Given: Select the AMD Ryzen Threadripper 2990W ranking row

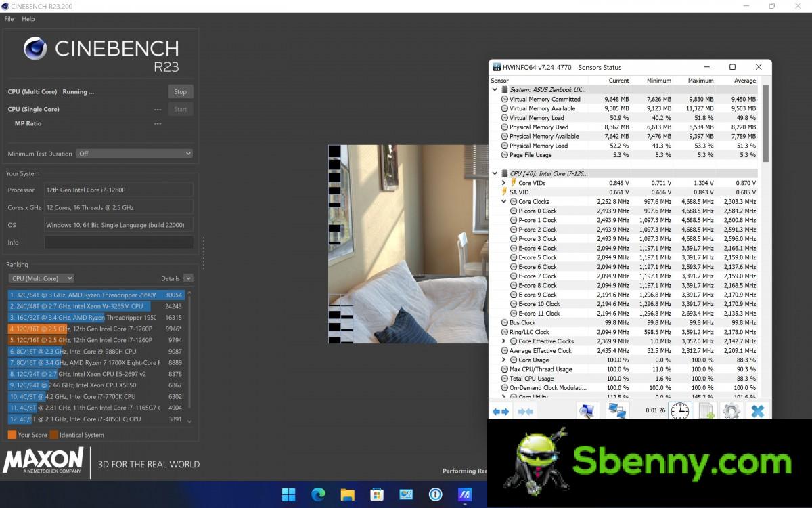Looking at the screenshot, I should (x=96, y=295).
